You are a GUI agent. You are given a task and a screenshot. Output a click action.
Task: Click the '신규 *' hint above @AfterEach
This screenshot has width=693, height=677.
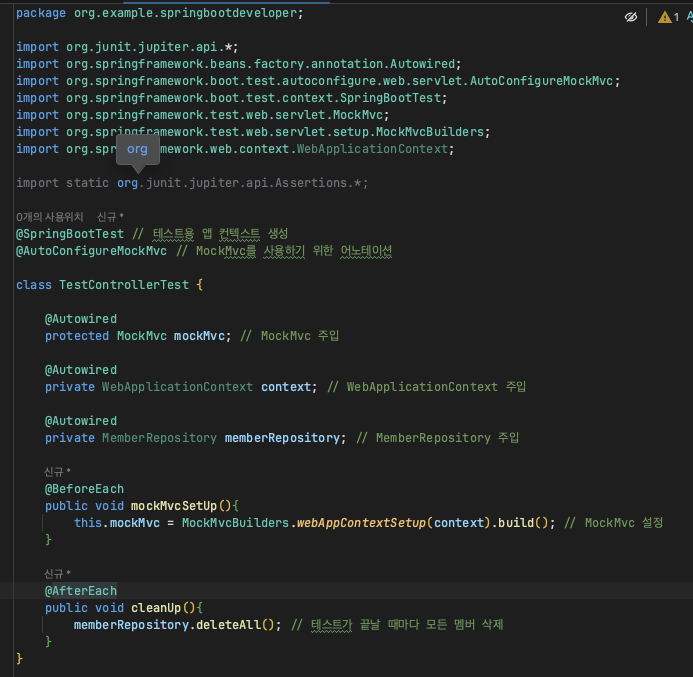click(x=57, y=574)
